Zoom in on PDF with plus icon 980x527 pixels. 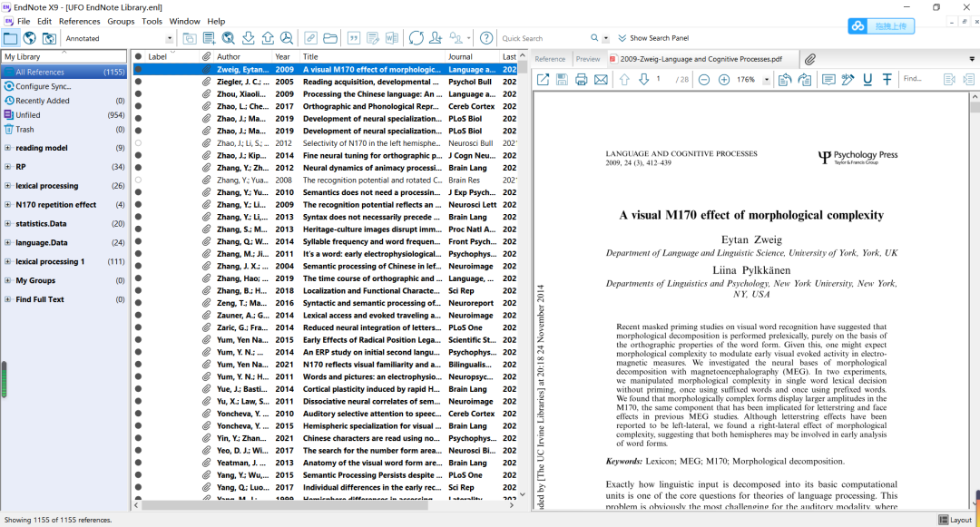click(723, 80)
